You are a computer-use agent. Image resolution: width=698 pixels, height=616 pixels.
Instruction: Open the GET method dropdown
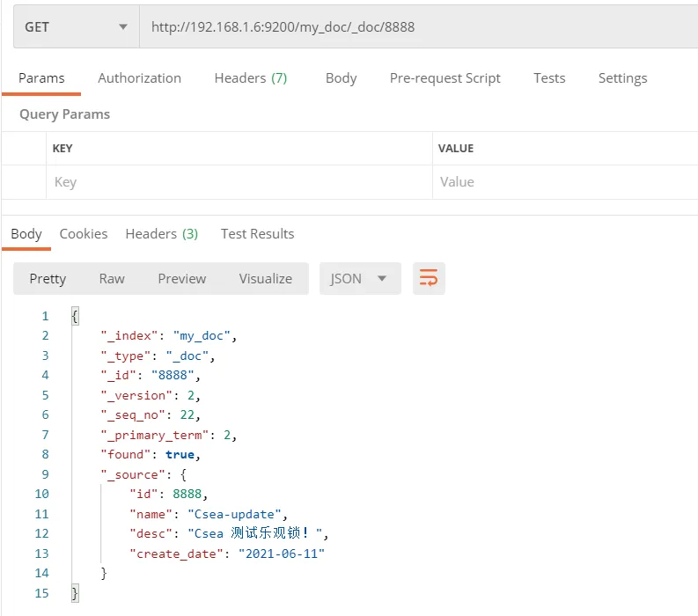click(76, 26)
